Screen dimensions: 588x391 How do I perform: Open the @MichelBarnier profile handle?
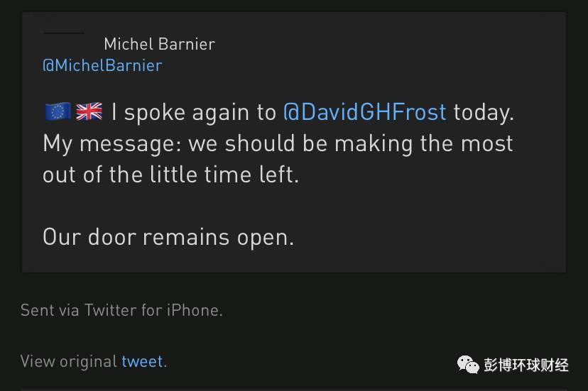tap(102, 65)
